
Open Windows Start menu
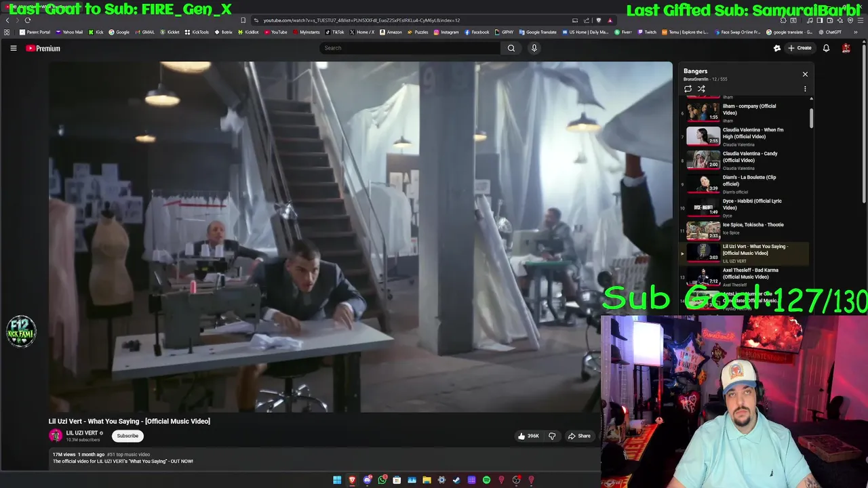337,480
